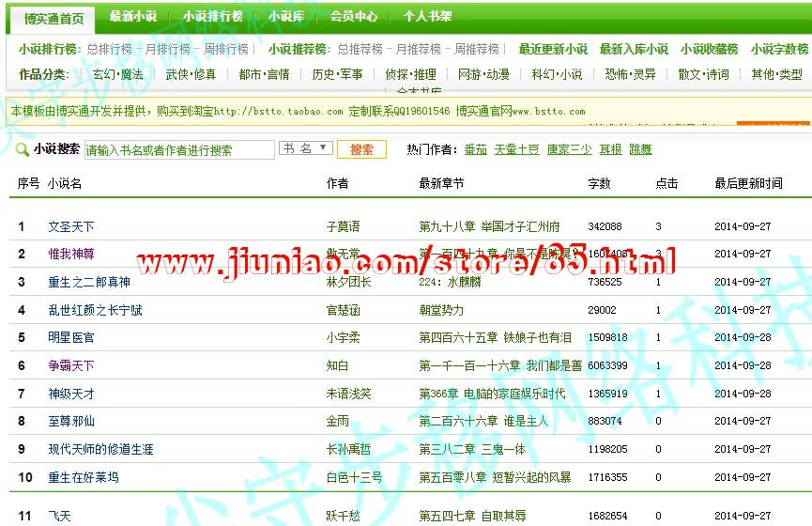Open 总排行榜 under 小说排行榜
This screenshot has width=812, height=526.
(110, 49)
